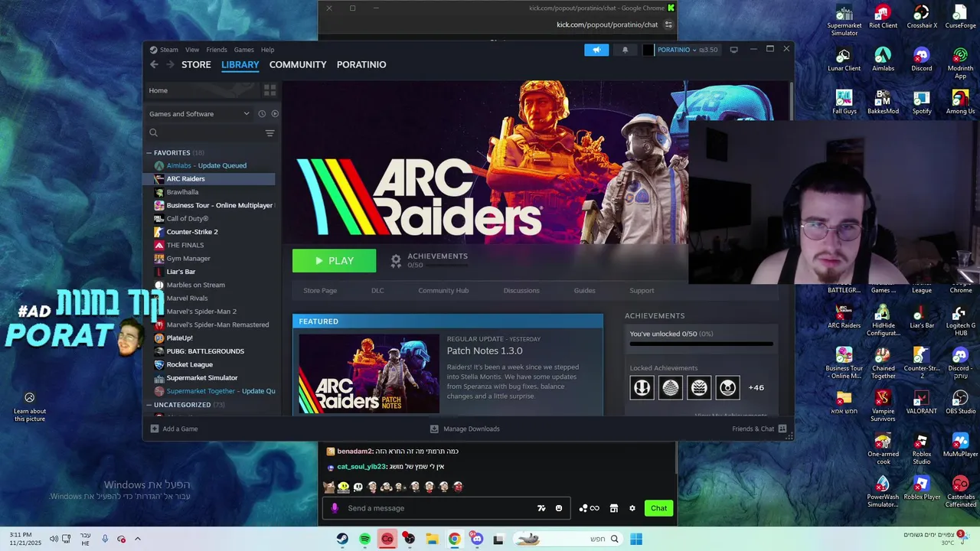
Task: Click fourth locked achievement icon
Action: (x=727, y=388)
